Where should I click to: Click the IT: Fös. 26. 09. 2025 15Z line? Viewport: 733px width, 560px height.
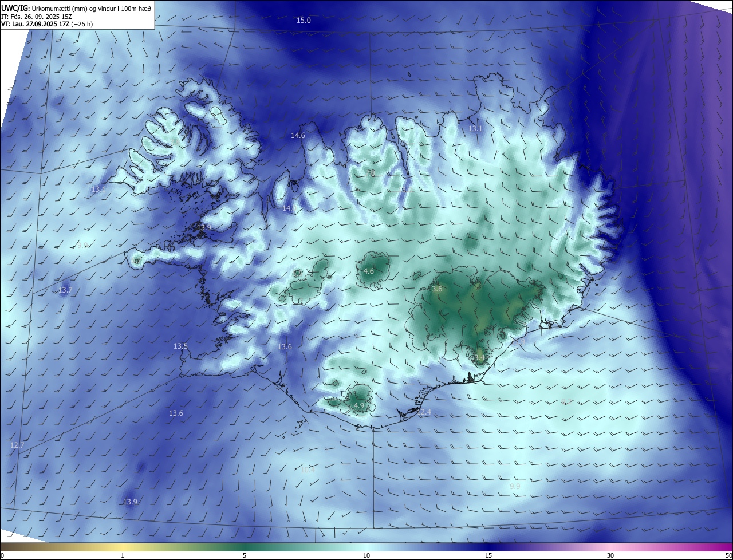[36, 17]
